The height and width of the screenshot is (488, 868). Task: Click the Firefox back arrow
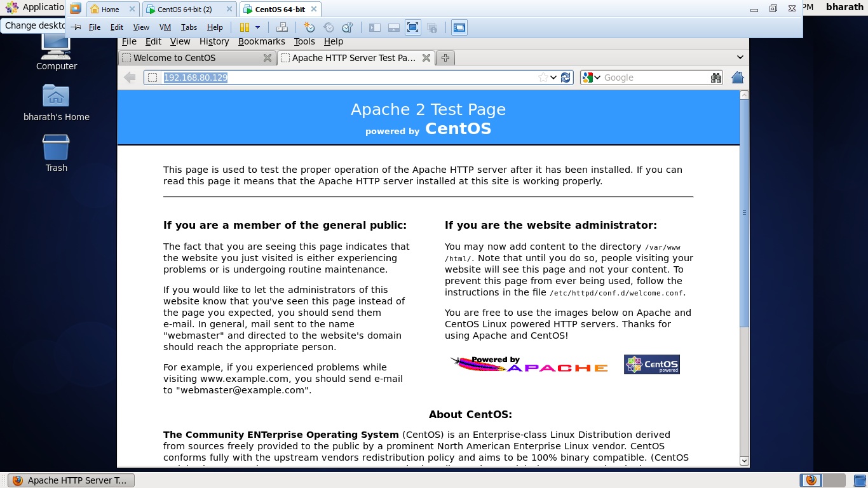coord(130,78)
